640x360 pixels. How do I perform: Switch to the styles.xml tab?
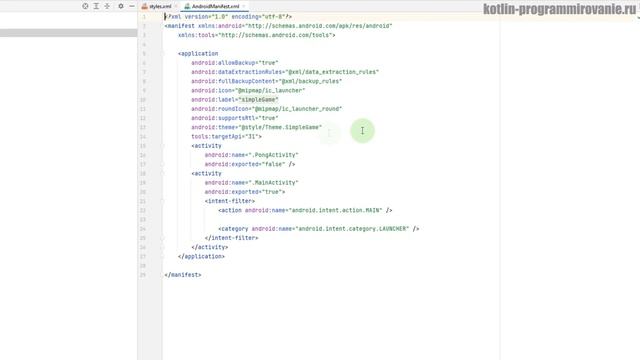[x=160, y=6]
